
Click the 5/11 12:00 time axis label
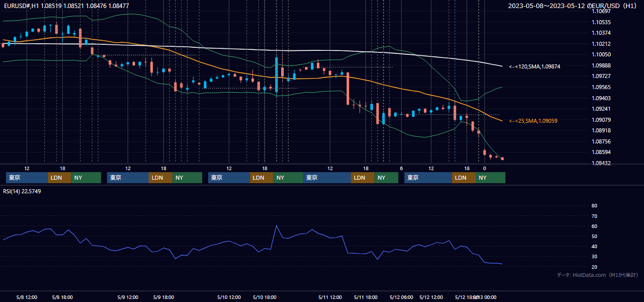(330, 297)
